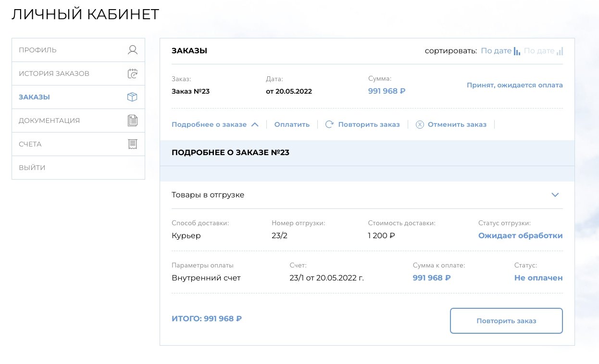Click the profile person icon in sidebar
Screen dimensions: 599x364
(x=133, y=50)
